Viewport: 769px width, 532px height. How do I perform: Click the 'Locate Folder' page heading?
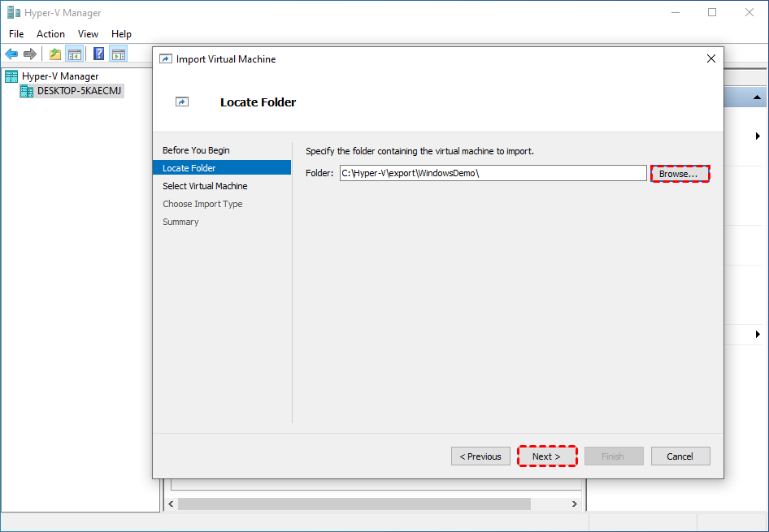(x=258, y=102)
